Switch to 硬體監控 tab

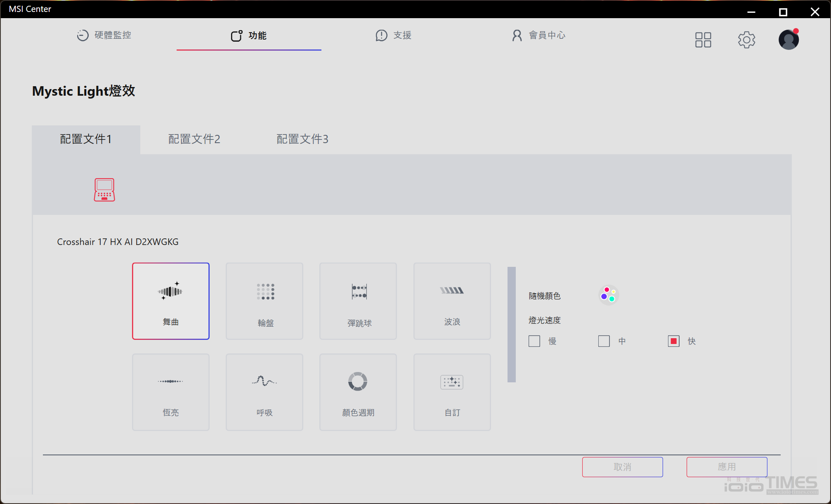tap(104, 35)
